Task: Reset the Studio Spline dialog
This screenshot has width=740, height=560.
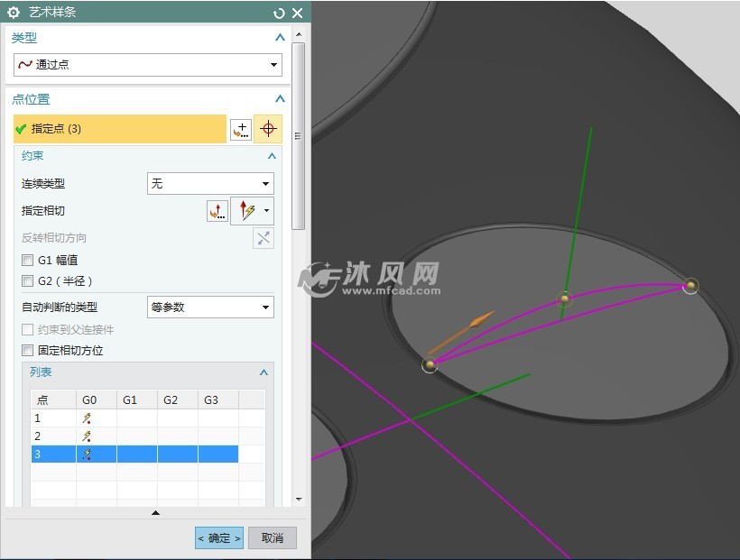Action: 279,14
